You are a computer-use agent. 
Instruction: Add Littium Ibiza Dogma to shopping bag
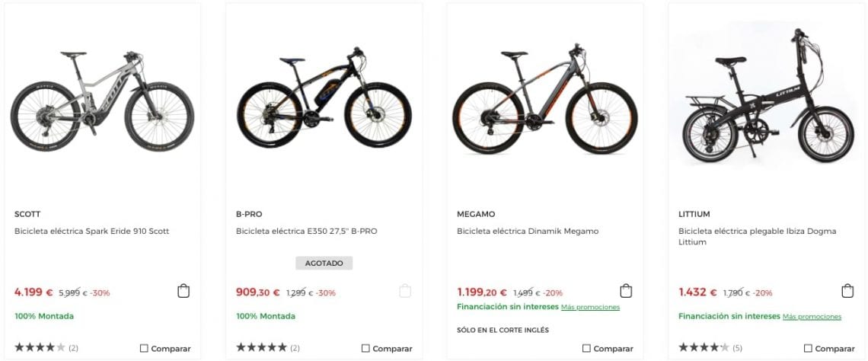[847, 291]
